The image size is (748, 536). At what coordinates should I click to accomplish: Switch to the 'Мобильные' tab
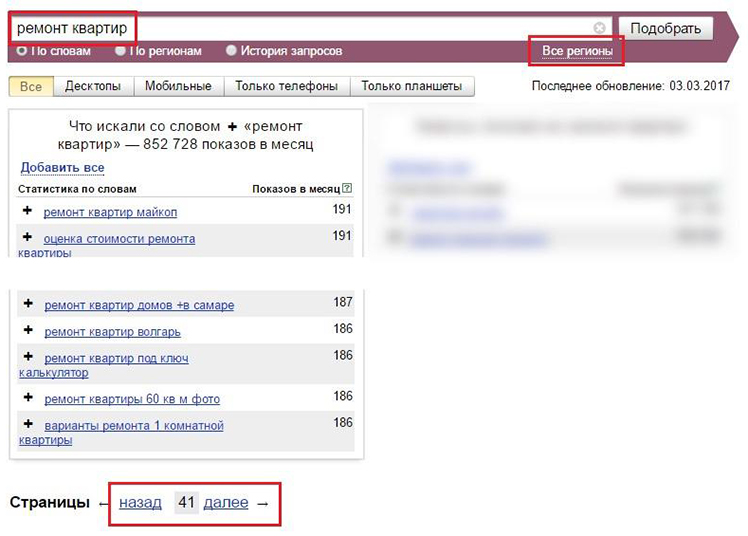[x=178, y=87]
